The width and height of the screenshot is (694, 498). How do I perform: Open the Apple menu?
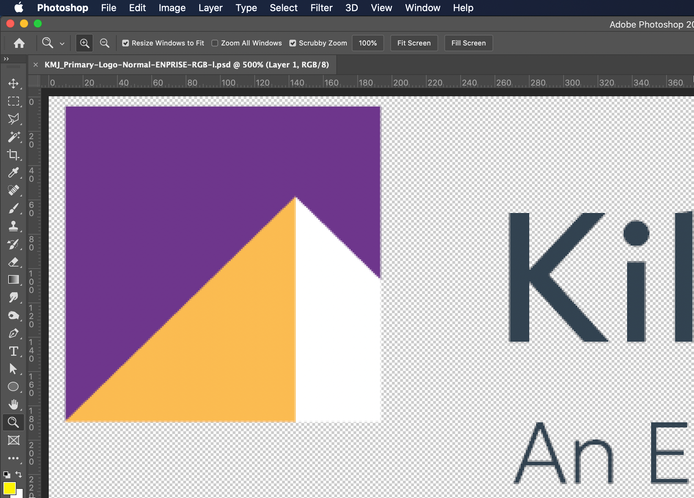[x=19, y=7]
